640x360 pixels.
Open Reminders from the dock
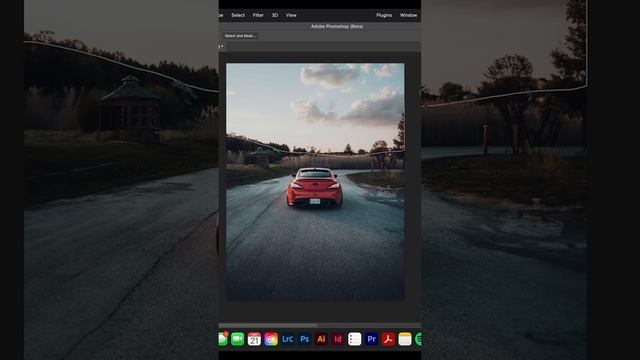355,339
